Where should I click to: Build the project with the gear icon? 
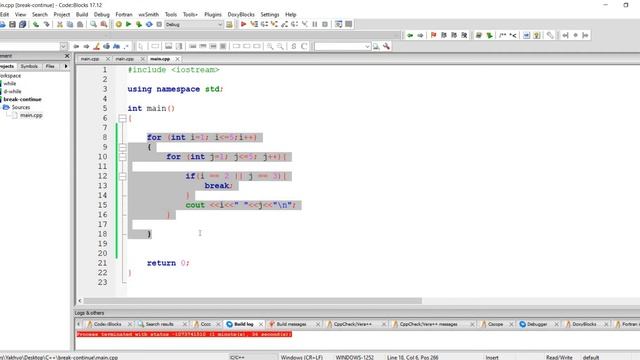click(x=118, y=24)
